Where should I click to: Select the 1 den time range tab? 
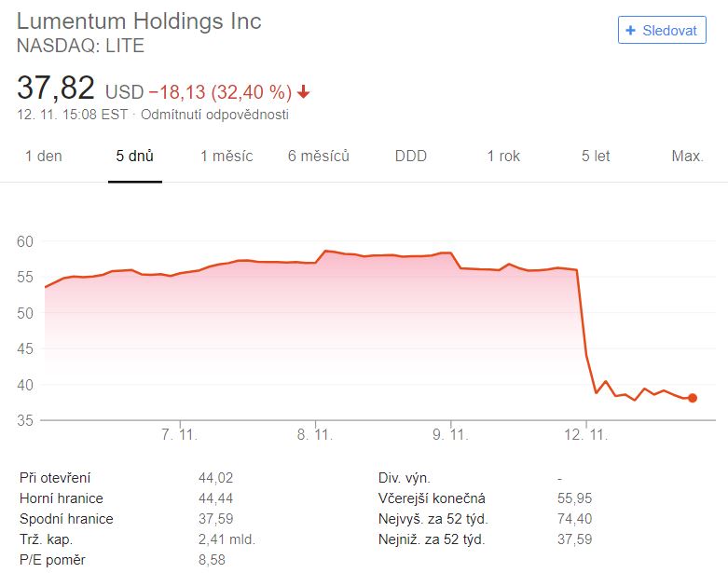click(43, 156)
